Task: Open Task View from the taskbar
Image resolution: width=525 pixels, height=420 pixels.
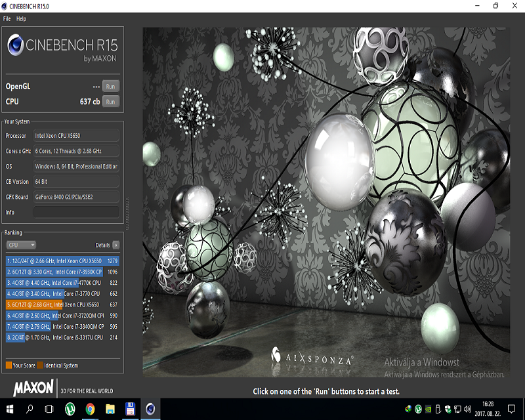Action: pyautogui.click(x=49, y=409)
